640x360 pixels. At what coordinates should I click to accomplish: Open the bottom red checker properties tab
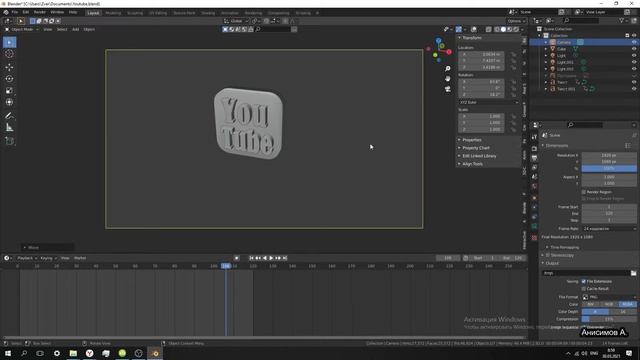tap(534, 237)
